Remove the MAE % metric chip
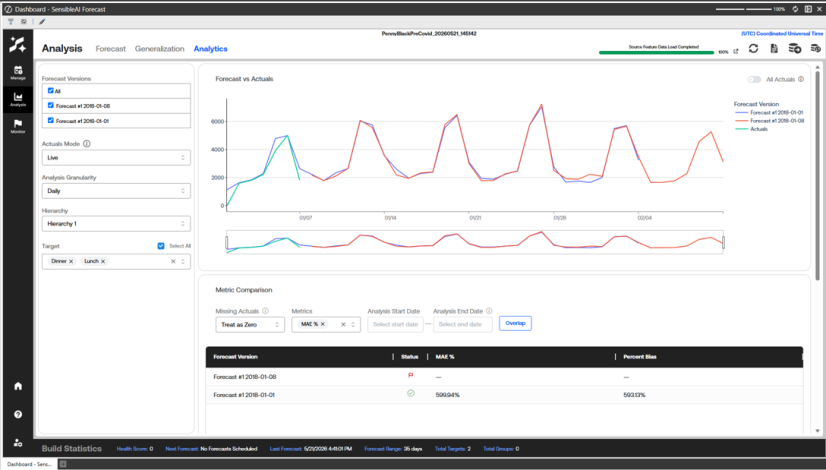This screenshot has height=470, width=826. (323, 325)
